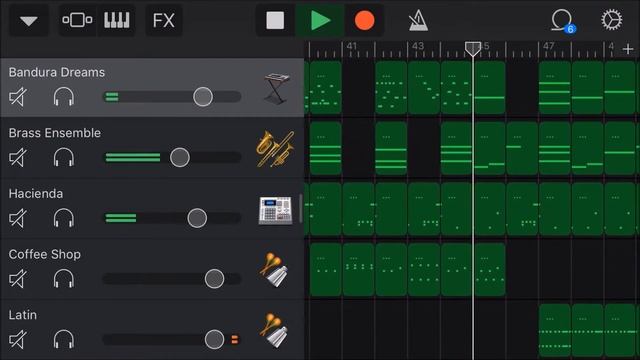
Task: Select the Latin track name
Action: (23, 315)
